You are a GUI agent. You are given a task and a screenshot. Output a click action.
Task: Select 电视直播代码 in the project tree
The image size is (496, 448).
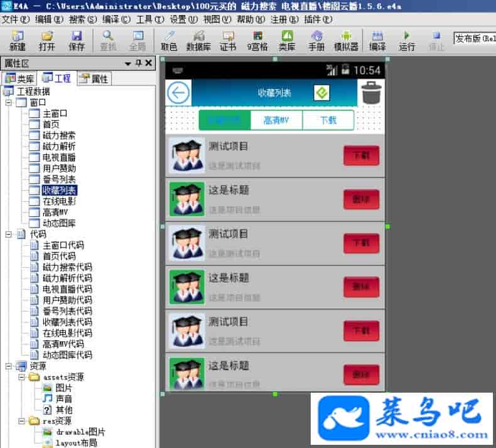[67, 289]
